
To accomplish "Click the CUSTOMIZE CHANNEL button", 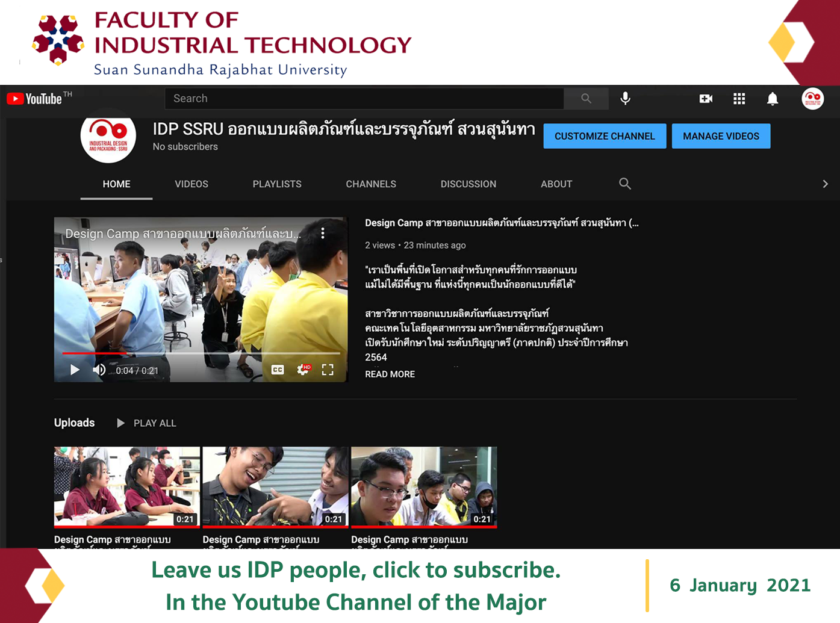I will [x=605, y=136].
